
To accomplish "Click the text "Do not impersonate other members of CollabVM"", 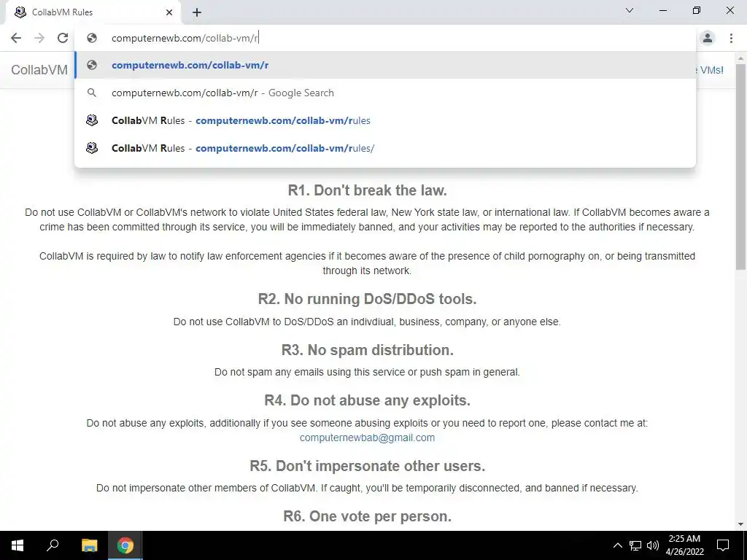I will [206, 488].
